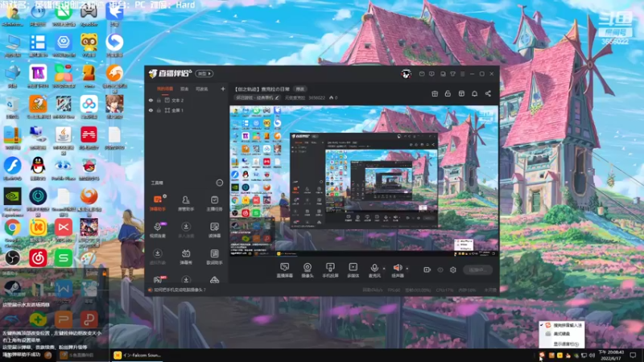The height and width of the screenshot is (362, 644).
Task: Expand speaker options arrow
Action: click(x=407, y=269)
